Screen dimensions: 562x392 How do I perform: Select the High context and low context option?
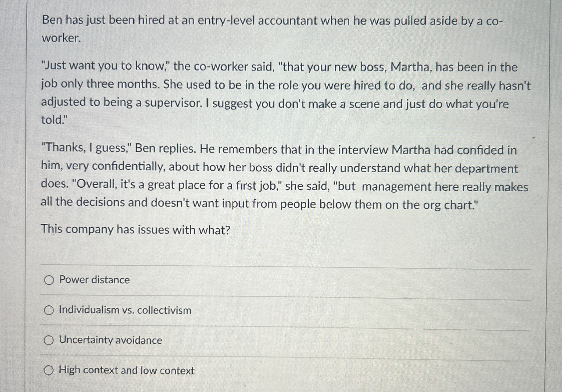49,370
